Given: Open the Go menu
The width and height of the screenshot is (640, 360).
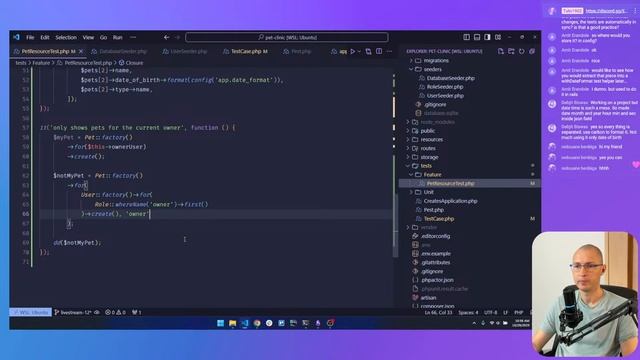Looking at the screenshot, I should coord(103,37).
